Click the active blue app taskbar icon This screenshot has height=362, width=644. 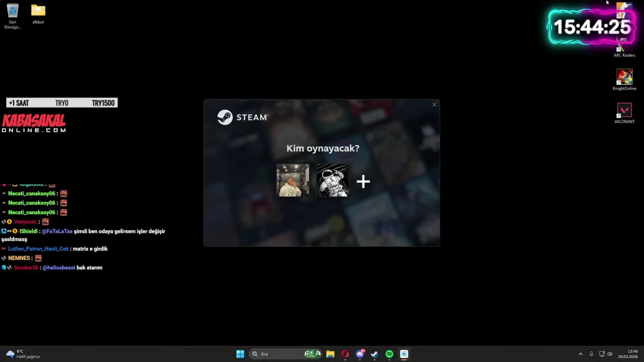tap(404, 354)
